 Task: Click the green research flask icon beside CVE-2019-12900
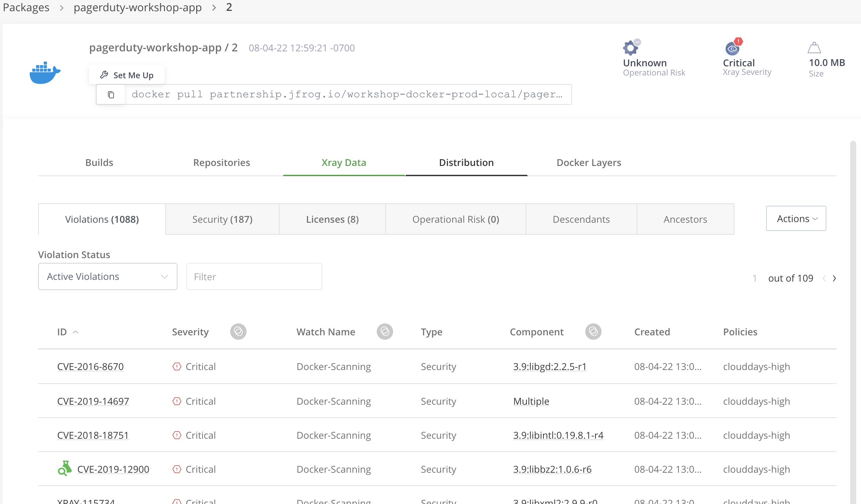[65, 469]
